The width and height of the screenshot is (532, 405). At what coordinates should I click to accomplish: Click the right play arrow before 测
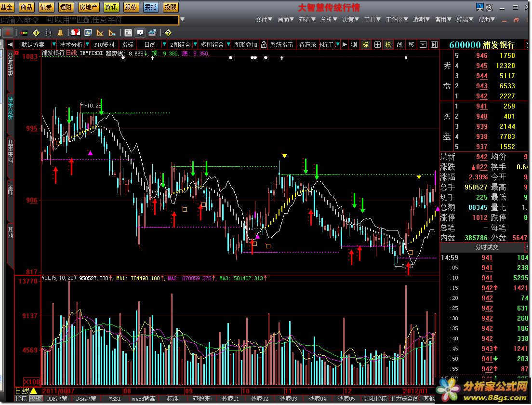coord(345,44)
